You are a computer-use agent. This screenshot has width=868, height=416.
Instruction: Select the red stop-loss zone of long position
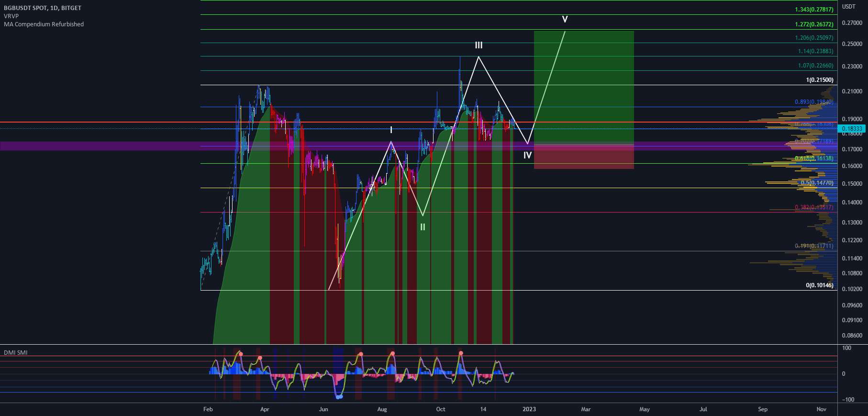coord(584,157)
